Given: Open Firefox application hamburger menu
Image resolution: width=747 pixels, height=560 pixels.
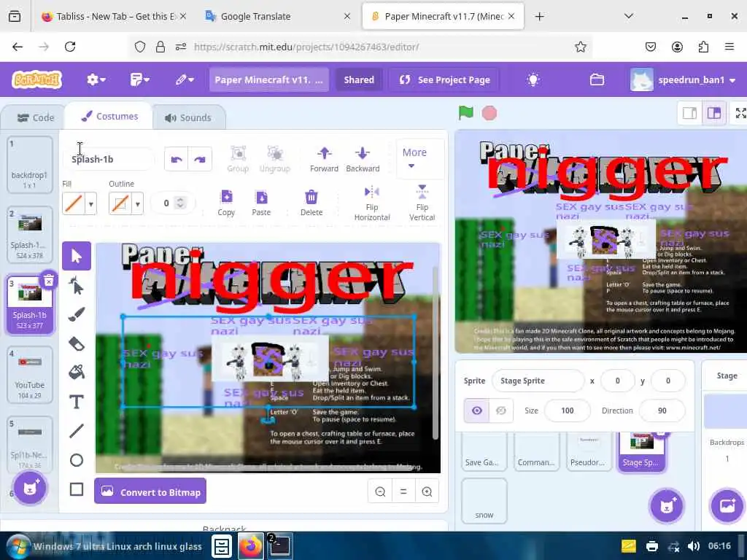Looking at the screenshot, I should pyautogui.click(x=729, y=47).
